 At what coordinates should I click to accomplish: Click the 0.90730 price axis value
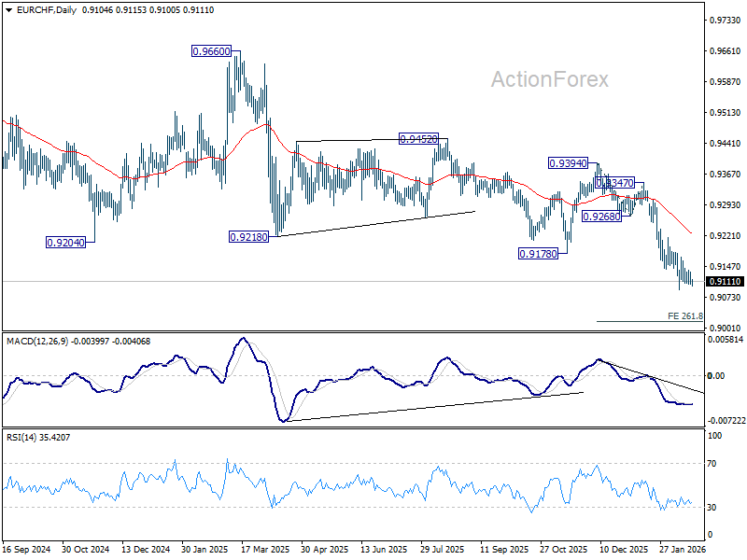coord(726,297)
